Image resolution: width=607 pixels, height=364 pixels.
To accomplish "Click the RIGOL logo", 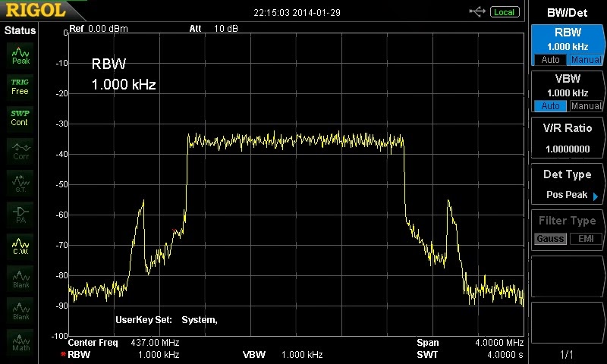I will (36, 10).
